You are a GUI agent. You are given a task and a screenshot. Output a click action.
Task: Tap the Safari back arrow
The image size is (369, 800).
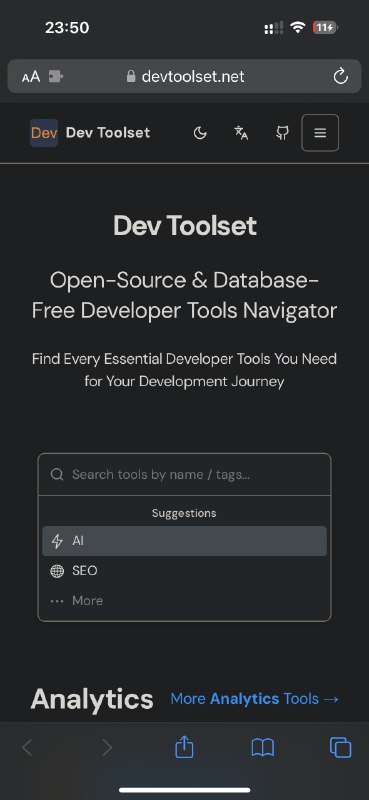pyautogui.click(x=28, y=748)
